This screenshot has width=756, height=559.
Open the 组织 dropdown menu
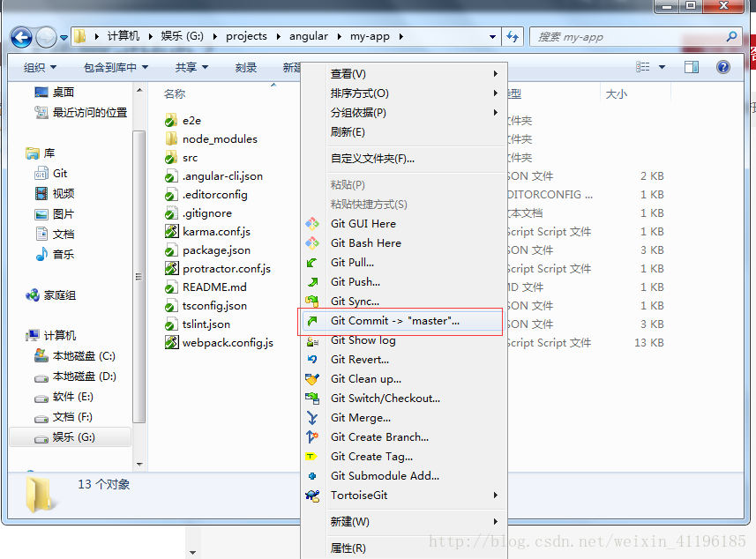point(40,68)
